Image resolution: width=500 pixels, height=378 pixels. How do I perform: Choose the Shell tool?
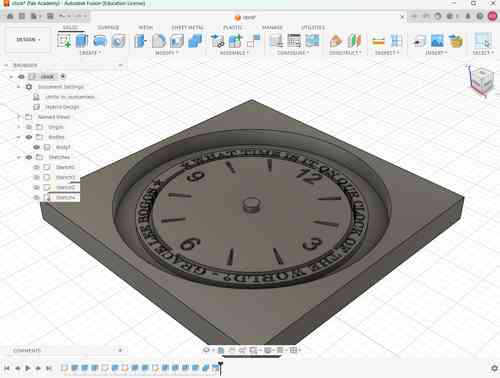point(177,41)
